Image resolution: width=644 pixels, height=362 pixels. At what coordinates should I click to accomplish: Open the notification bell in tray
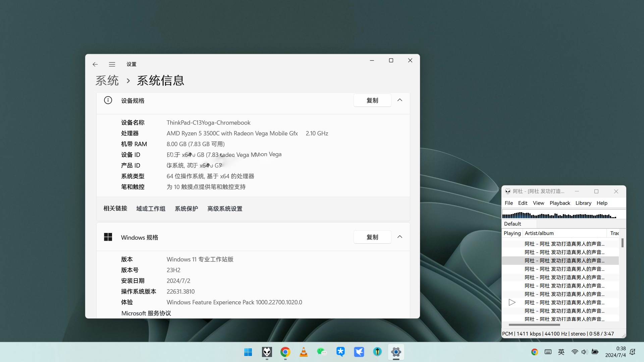[633, 352]
